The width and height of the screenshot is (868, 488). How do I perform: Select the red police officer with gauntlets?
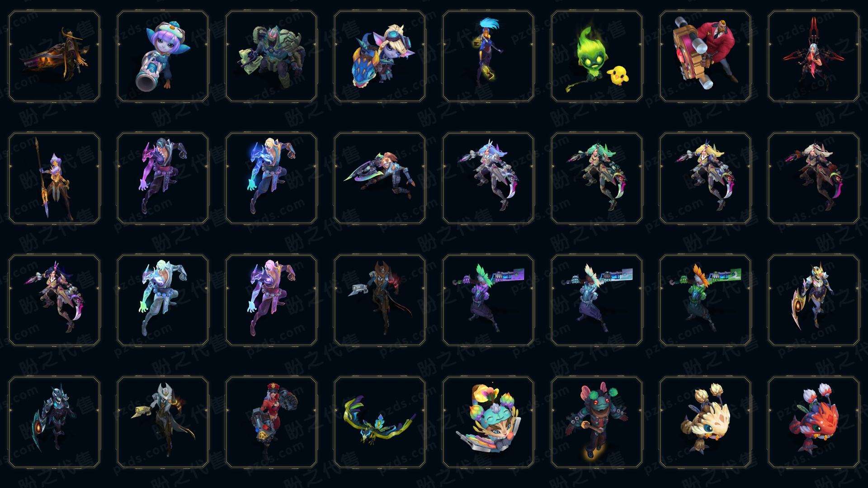click(271, 422)
